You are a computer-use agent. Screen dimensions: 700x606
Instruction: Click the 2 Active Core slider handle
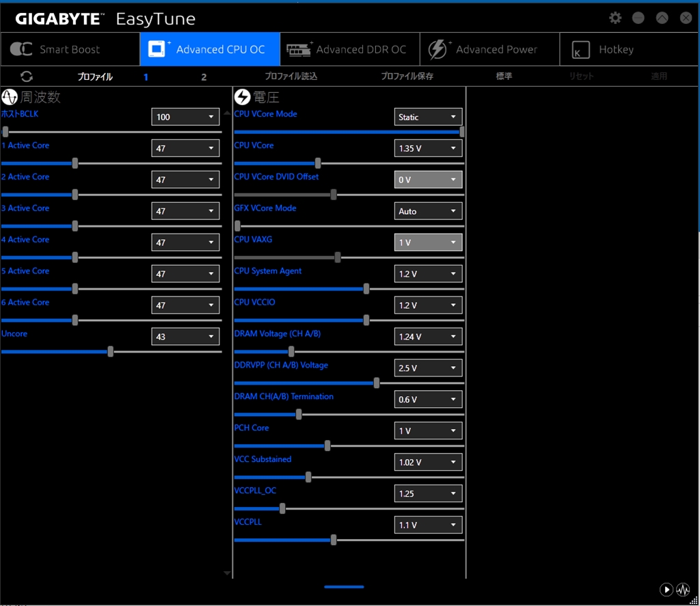pos(75,195)
